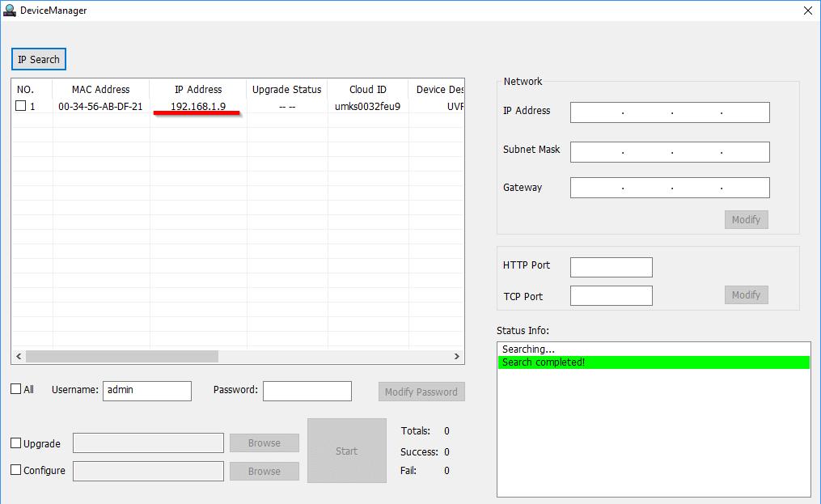This screenshot has width=821, height=504.
Task: Click the TCP Port input field
Action: (x=611, y=296)
